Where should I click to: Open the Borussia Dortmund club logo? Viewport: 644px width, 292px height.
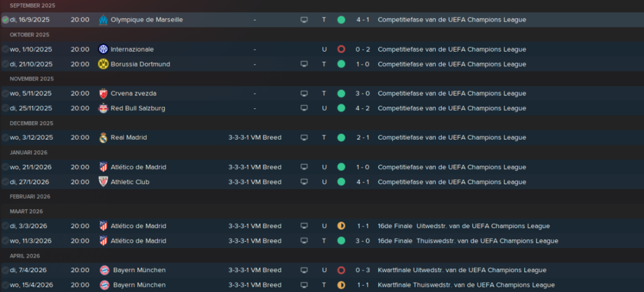(103, 64)
